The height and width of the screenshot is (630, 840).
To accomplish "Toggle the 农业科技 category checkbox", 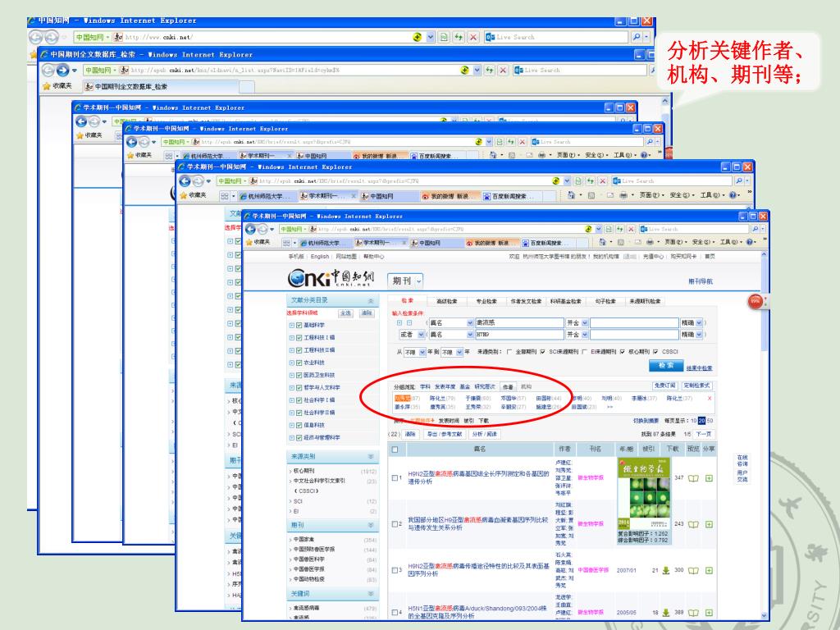I will [299, 363].
